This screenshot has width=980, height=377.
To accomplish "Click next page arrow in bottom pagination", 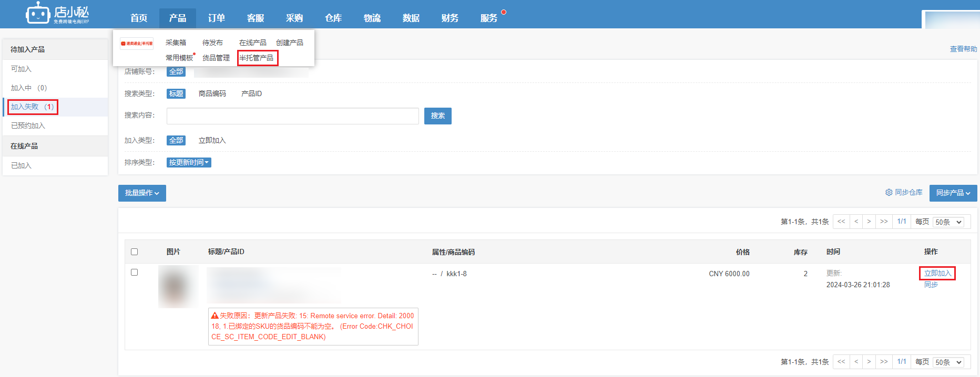I will coord(869,362).
